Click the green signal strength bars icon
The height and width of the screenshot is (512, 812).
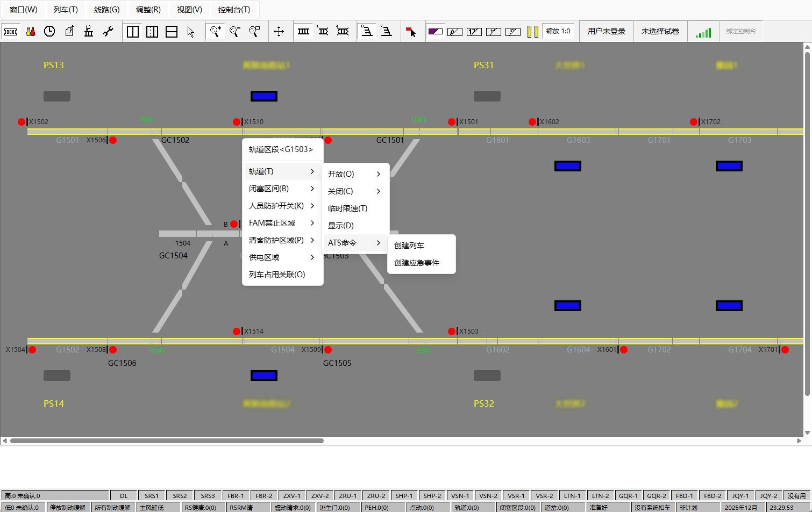[x=703, y=32]
